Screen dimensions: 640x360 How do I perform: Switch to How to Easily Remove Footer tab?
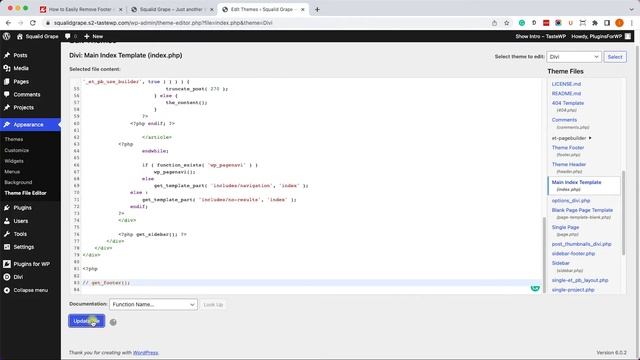81,9
